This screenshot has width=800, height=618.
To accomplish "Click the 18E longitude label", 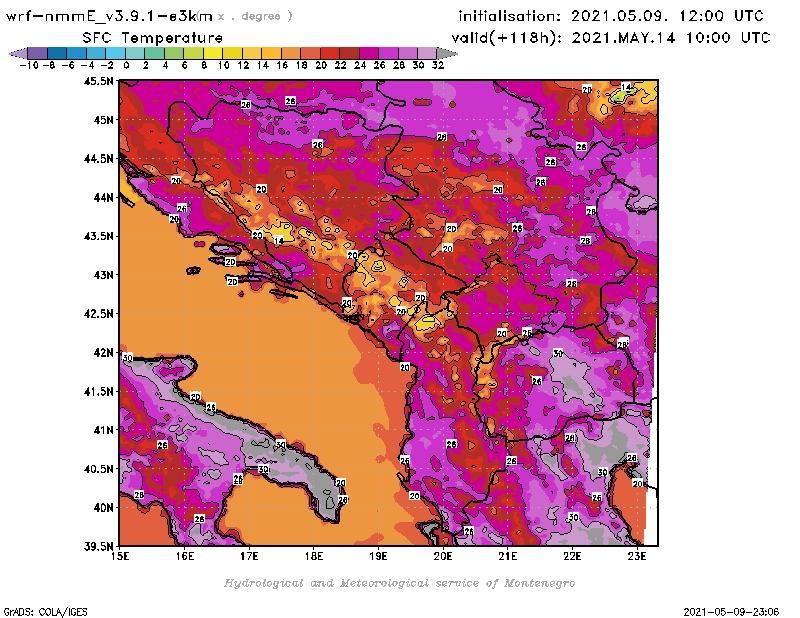I will [x=314, y=556].
